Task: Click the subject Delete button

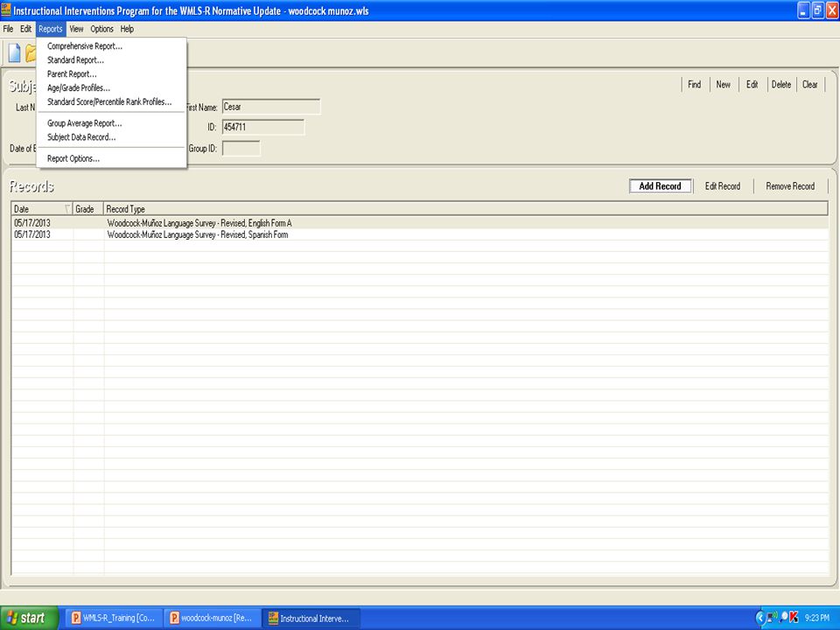Action: coord(781,85)
